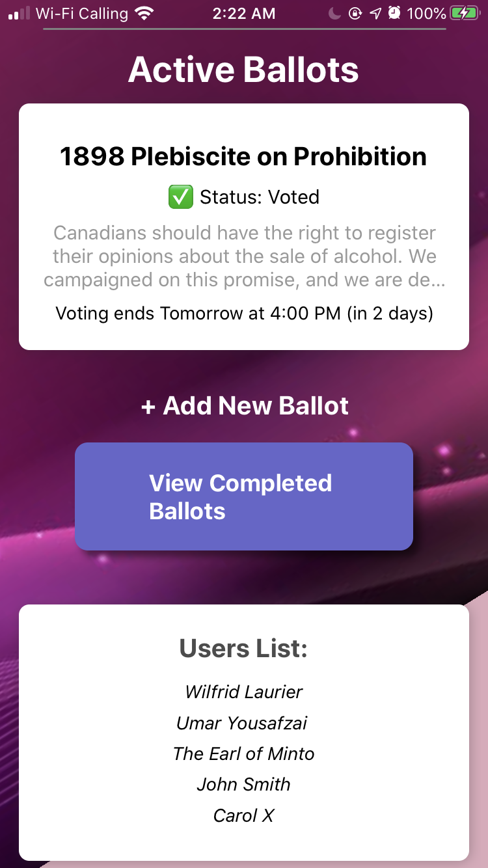Tap the alarm clock status icon
This screenshot has height=868, width=488.
pyautogui.click(x=394, y=13)
